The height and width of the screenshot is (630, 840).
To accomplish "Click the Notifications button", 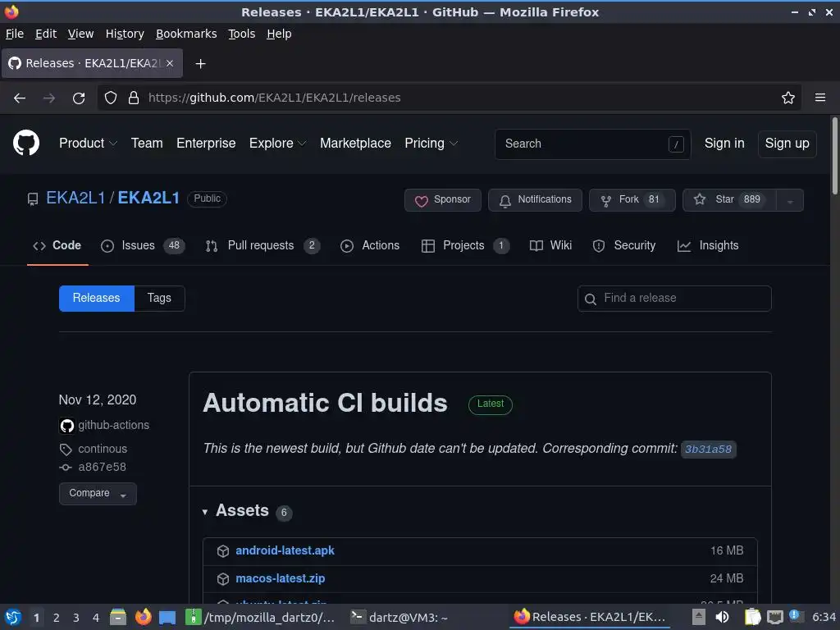I will (x=535, y=200).
